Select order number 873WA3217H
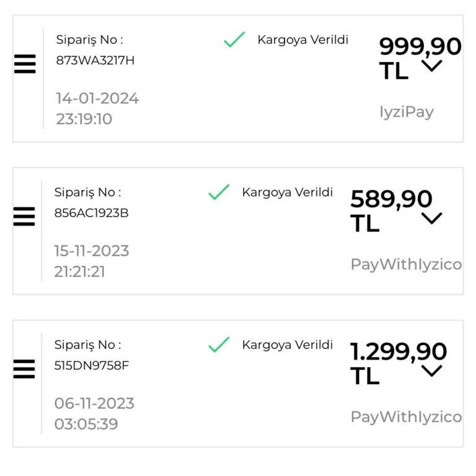476x476 pixels. (95, 61)
